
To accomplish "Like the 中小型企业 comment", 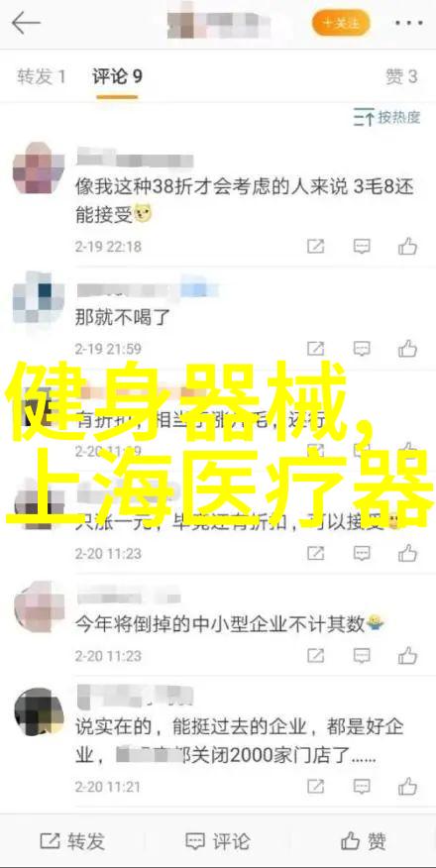I will click(x=407, y=656).
